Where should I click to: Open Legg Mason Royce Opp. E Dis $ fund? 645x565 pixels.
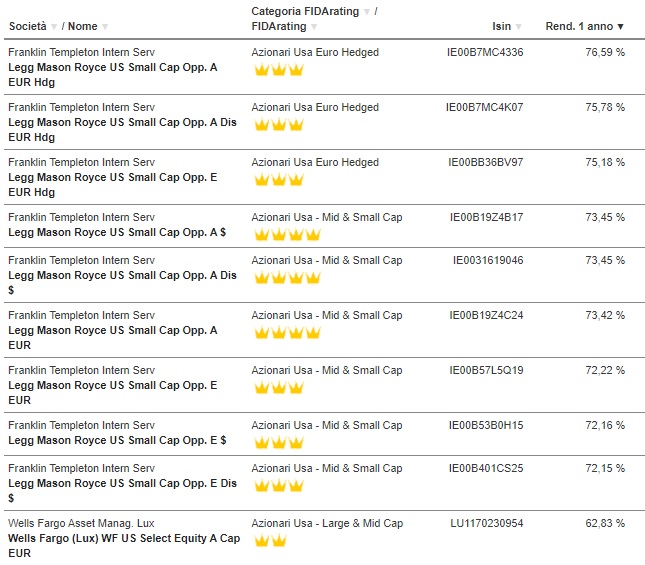(122, 491)
